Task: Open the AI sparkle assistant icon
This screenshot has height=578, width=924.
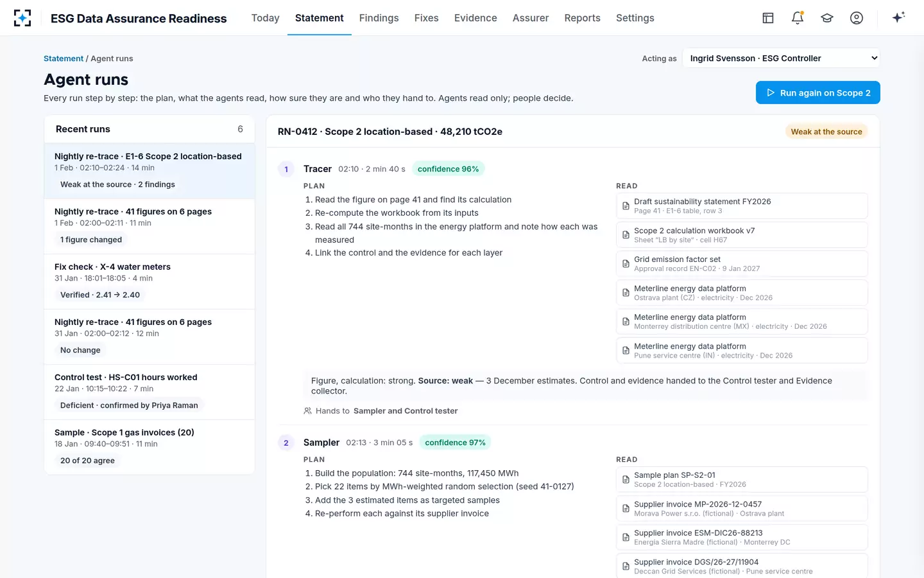Action: [898, 17]
